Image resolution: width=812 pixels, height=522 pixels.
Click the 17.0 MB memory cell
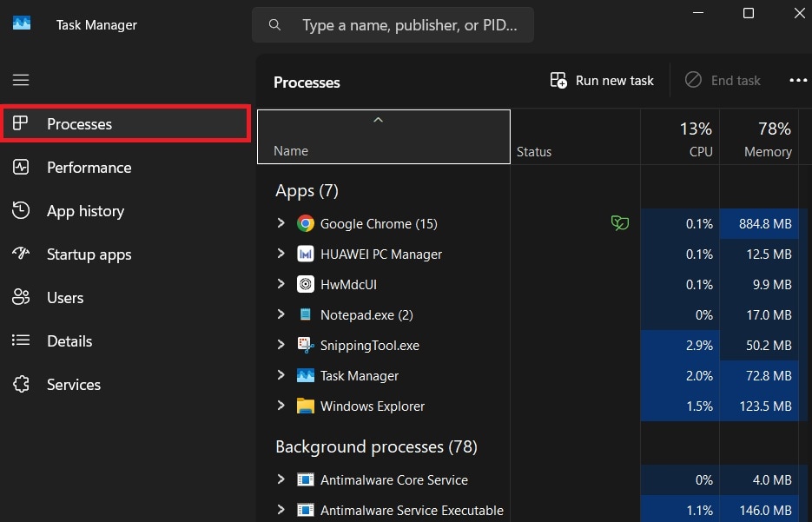pyautogui.click(x=759, y=315)
